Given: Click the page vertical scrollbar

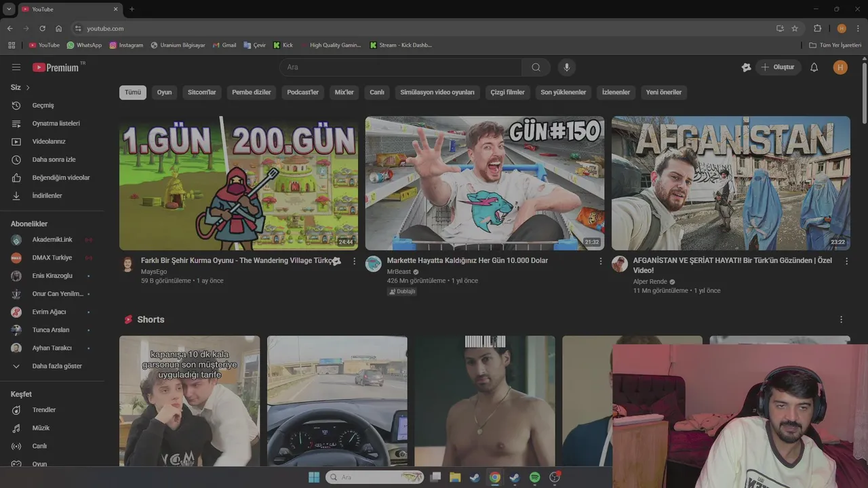Looking at the screenshot, I should [865, 93].
